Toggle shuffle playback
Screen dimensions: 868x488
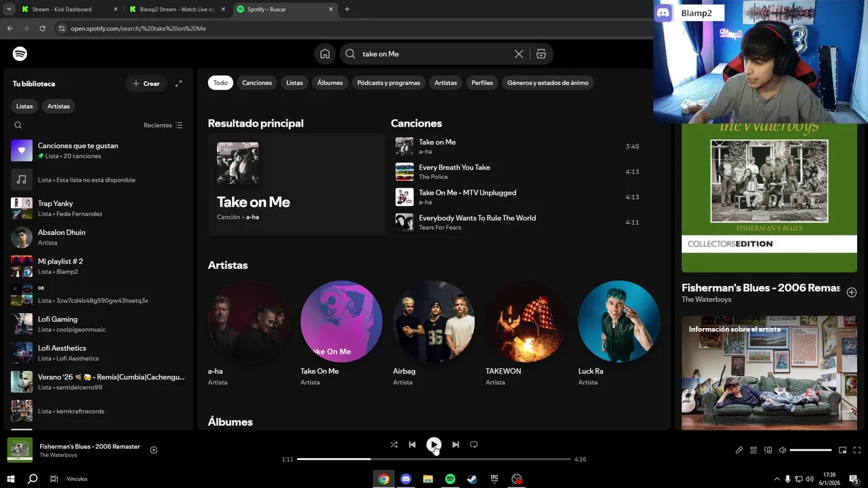394,445
